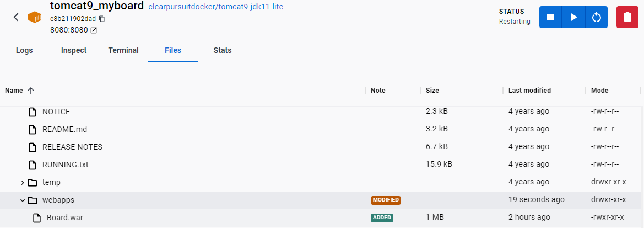Select the temp folder row
The width and height of the screenshot is (644, 228).
[322, 183]
